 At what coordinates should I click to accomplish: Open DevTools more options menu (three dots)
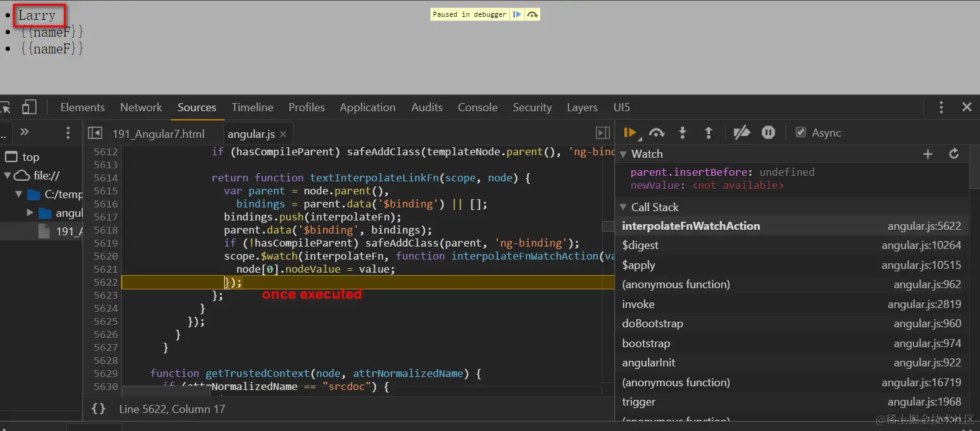(x=941, y=107)
